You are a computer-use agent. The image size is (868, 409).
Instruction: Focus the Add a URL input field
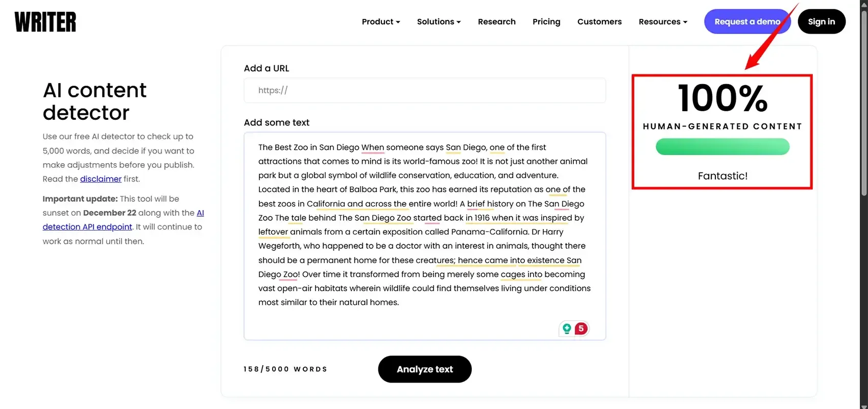click(425, 91)
